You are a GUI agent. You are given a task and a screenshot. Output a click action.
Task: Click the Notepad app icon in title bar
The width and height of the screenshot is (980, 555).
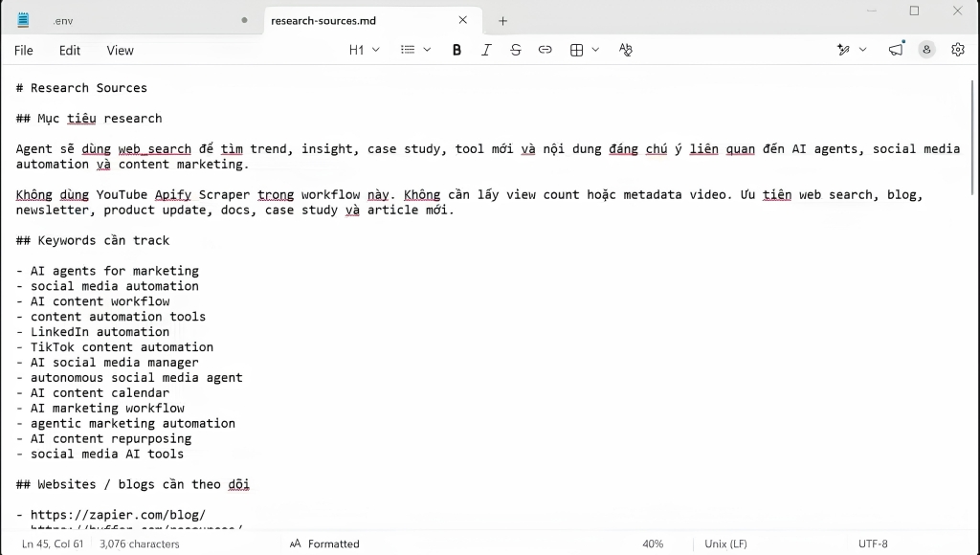[x=23, y=20]
